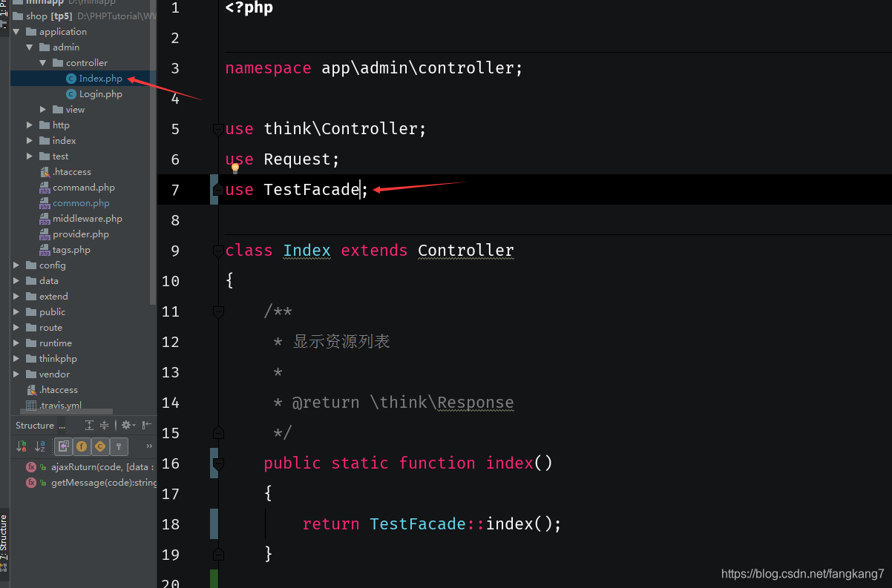Image resolution: width=892 pixels, height=588 pixels.
Task: Show more Structure toolbar options
Action: pyautogui.click(x=149, y=446)
